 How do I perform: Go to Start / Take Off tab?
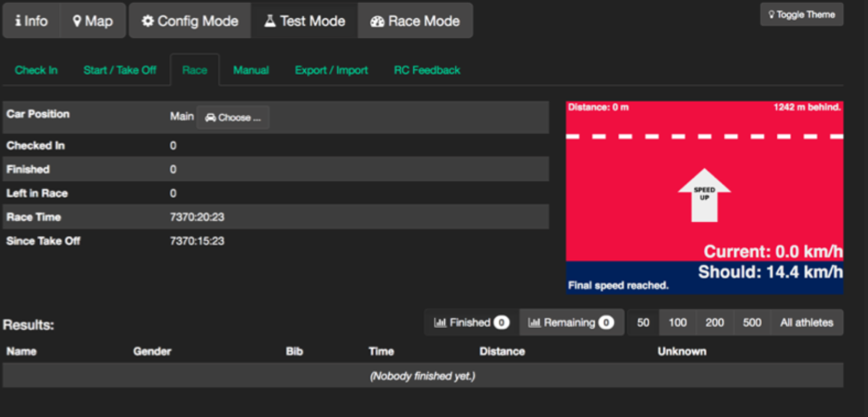pyautogui.click(x=119, y=70)
